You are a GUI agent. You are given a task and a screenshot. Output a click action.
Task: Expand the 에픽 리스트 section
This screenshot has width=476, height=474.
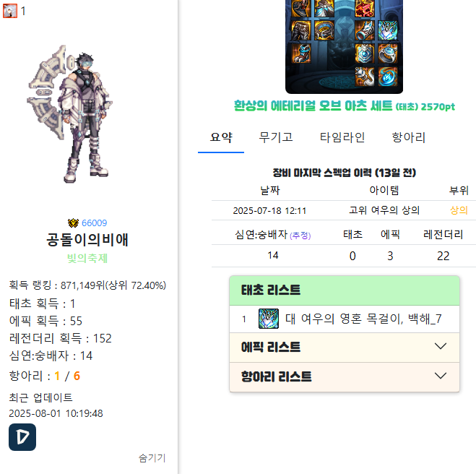[345, 347]
